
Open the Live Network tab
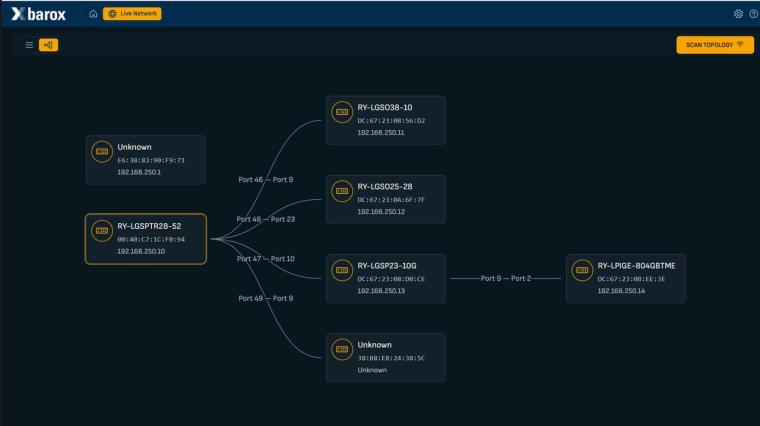click(x=132, y=14)
